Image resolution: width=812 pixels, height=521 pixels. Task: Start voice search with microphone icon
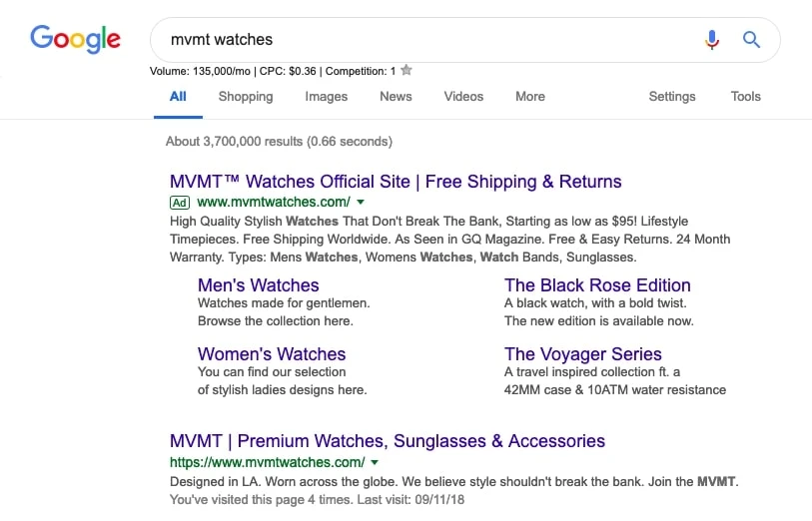point(711,40)
